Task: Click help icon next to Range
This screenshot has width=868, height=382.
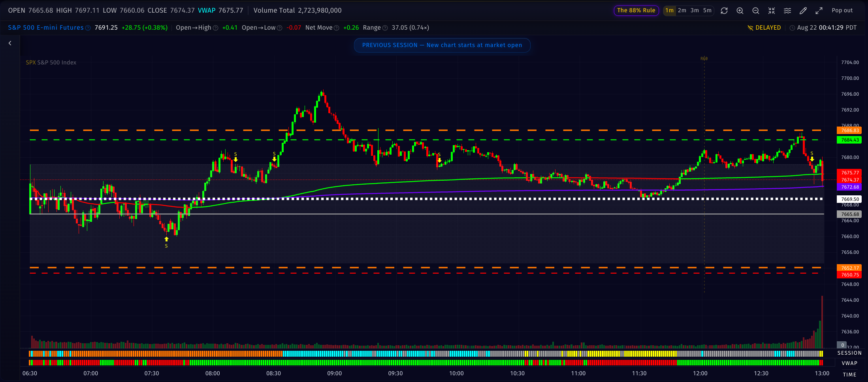Action: point(385,28)
